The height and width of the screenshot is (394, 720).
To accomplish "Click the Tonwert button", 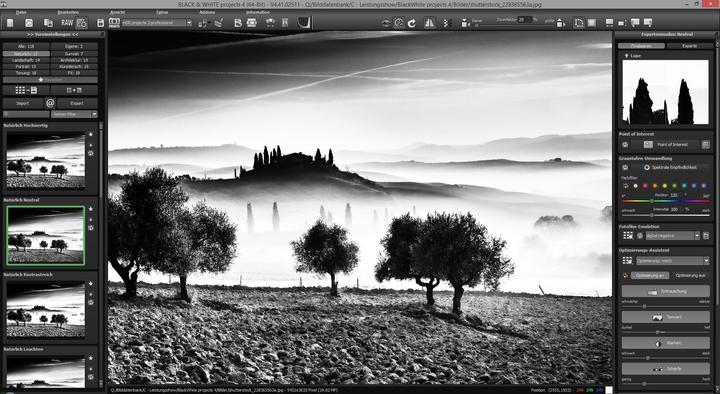I will (666, 317).
